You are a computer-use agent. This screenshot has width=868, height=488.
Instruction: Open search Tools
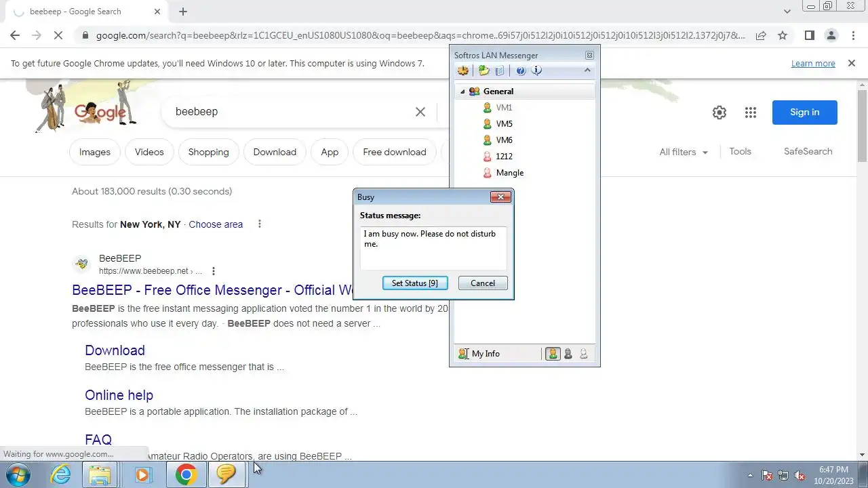tap(740, 151)
